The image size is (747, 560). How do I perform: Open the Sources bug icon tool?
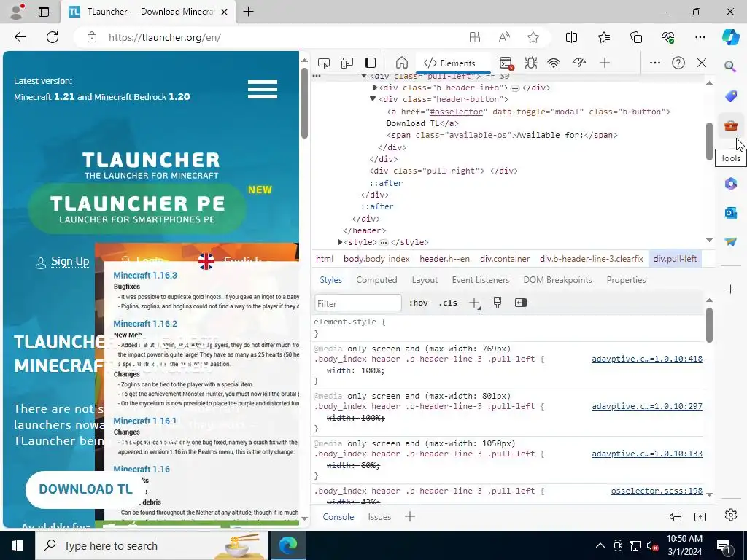pos(531,63)
